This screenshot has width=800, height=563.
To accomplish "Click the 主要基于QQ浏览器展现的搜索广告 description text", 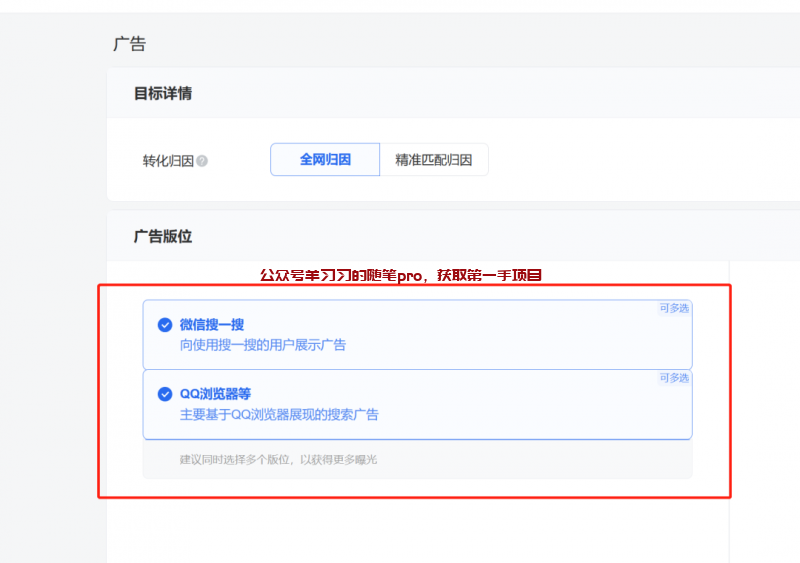I will coord(279,414).
